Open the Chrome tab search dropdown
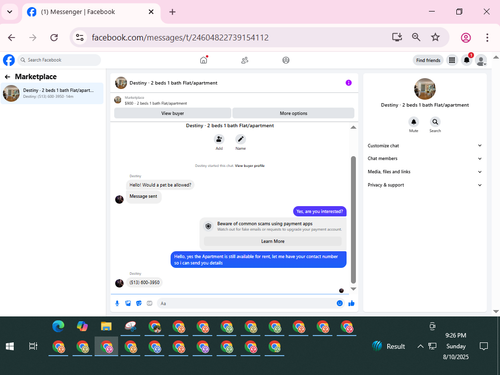This screenshot has width=500, height=375. click(x=10, y=12)
